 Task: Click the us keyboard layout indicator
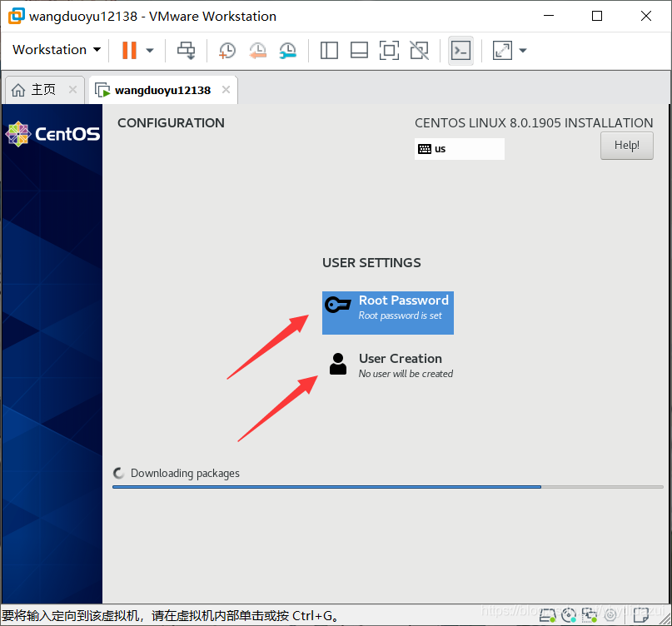[x=459, y=149]
